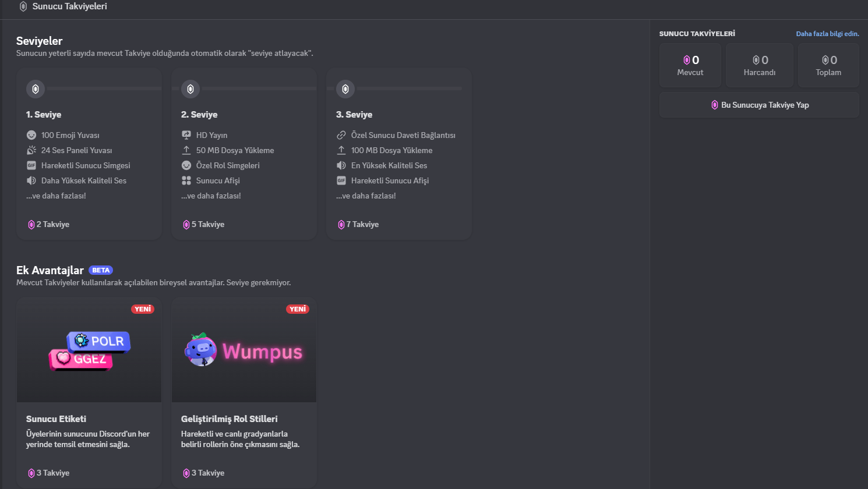Click the YENİ badge on Sunucu Etiketi card
The width and height of the screenshot is (868, 489).
(143, 309)
